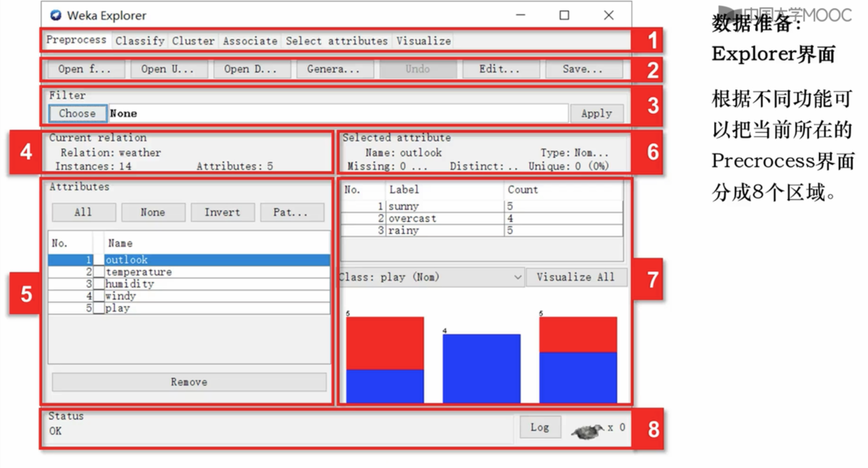
Task: Select the Preprocess tab
Action: coord(76,40)
